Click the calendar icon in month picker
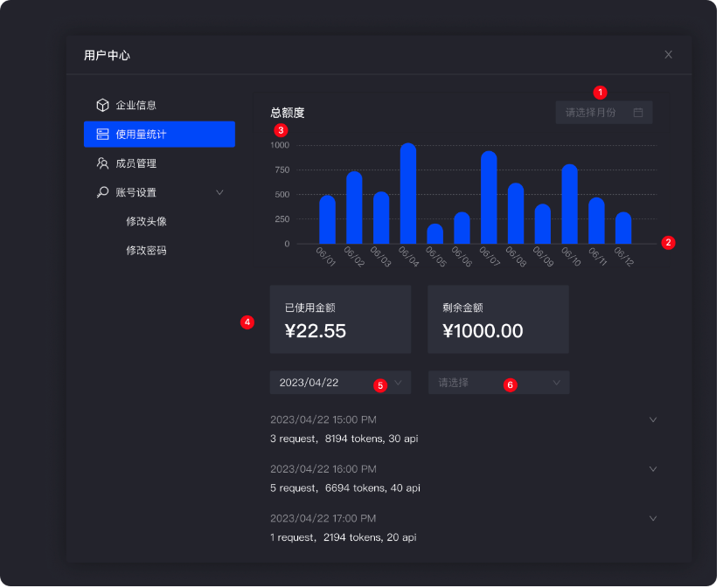The width and height of the screenshot is (723, 588). (x=638, y=113)
